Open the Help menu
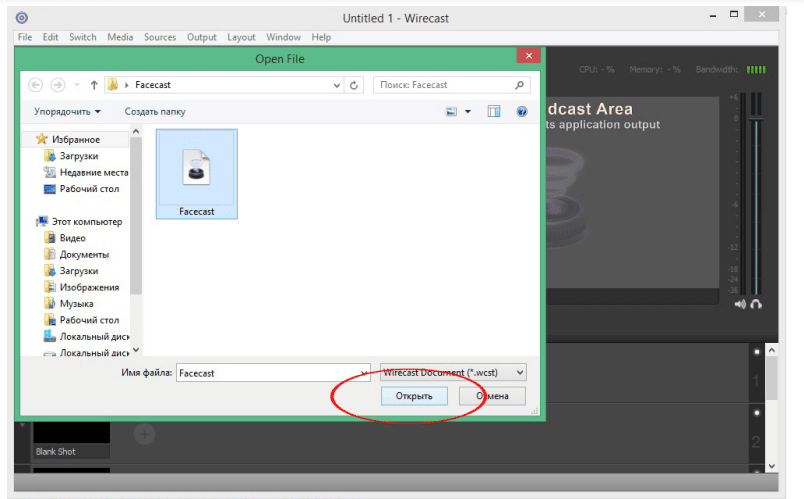 [x=321, y=37]
